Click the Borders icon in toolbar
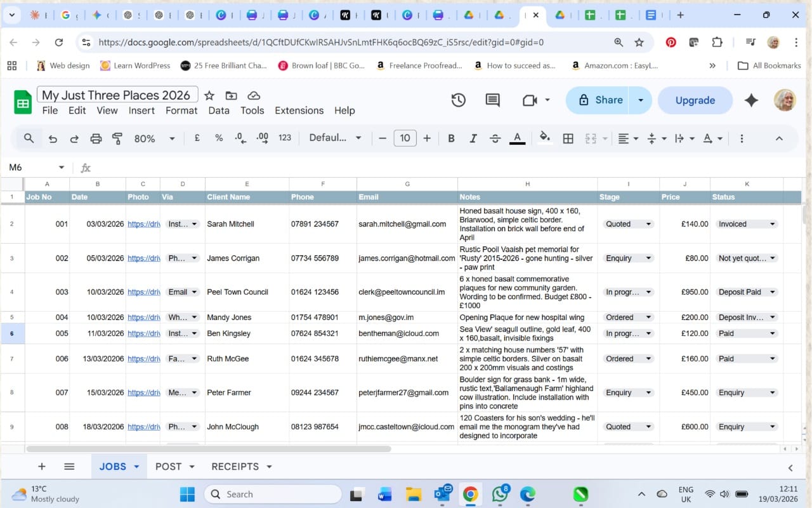 568,138
